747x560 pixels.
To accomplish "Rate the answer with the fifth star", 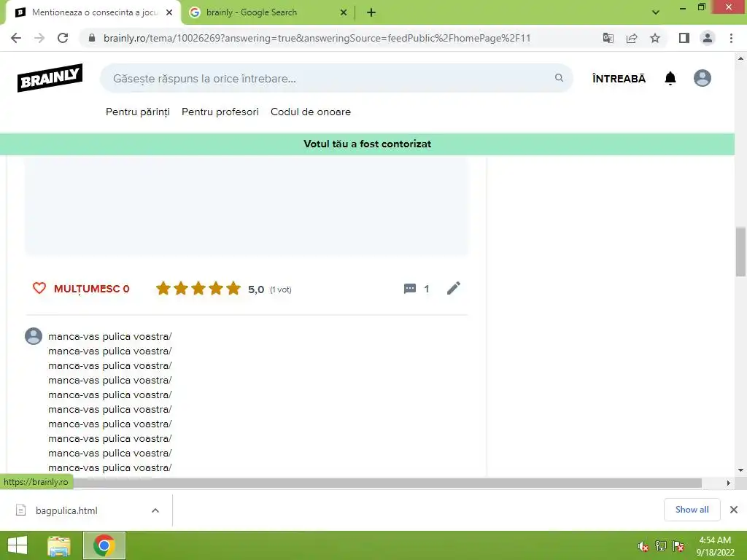I will pos(233,288).
